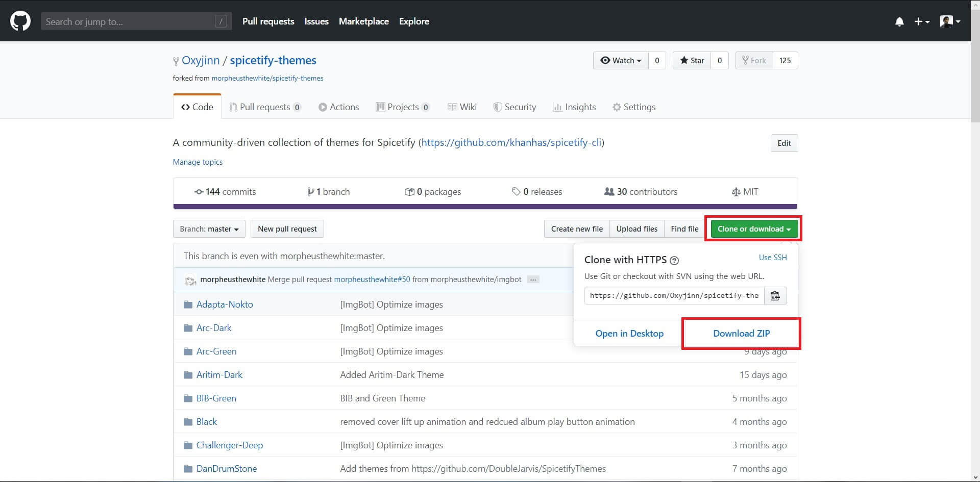Open the Settings tab
This screenshot has width=980, height=482.
(633, 107)
